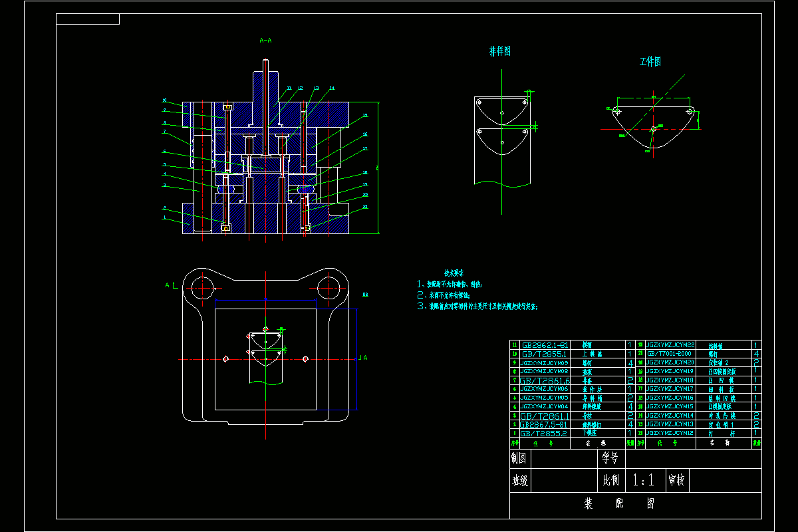The height and width of the screenshot is (532, 798).
Task: Select the 装配图 drawing title
Action: coord(619,504)
